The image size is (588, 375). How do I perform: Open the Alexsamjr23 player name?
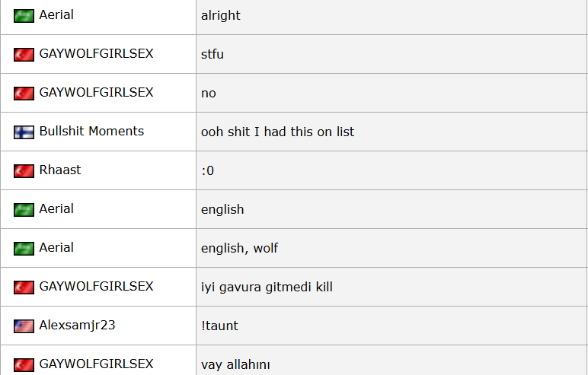77,325
